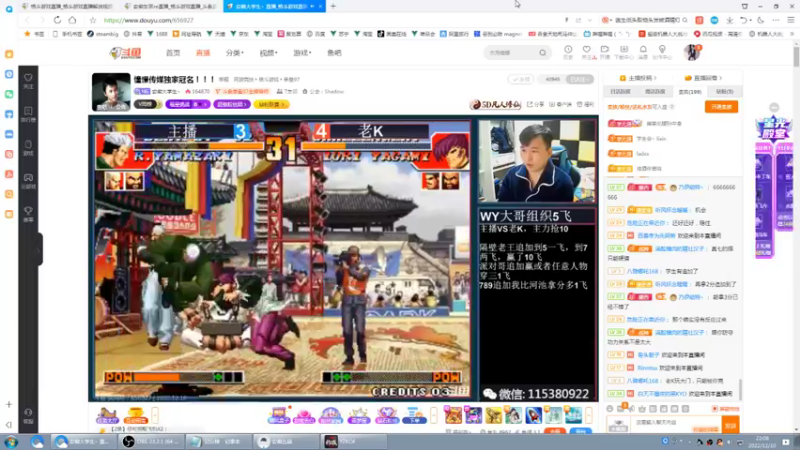Open the 直播回看 expander in right panel
This screenshot has height=450, width=800.
click(703, 78)
